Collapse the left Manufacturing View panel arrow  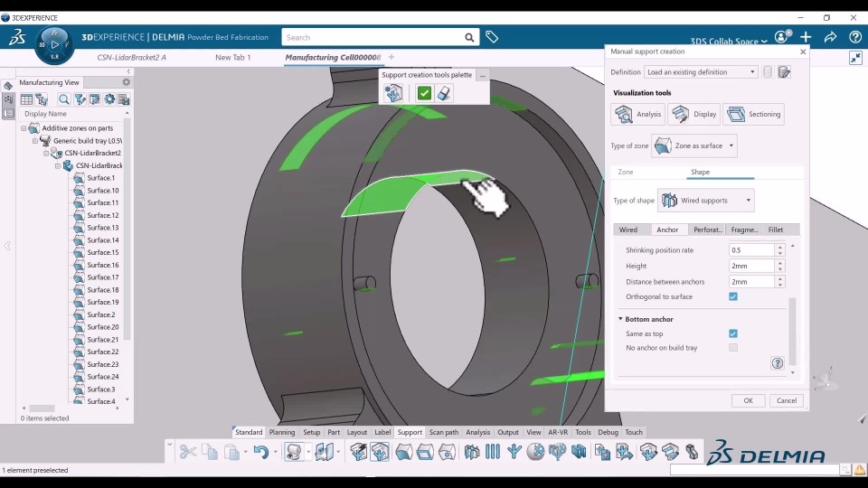point(129,71)
